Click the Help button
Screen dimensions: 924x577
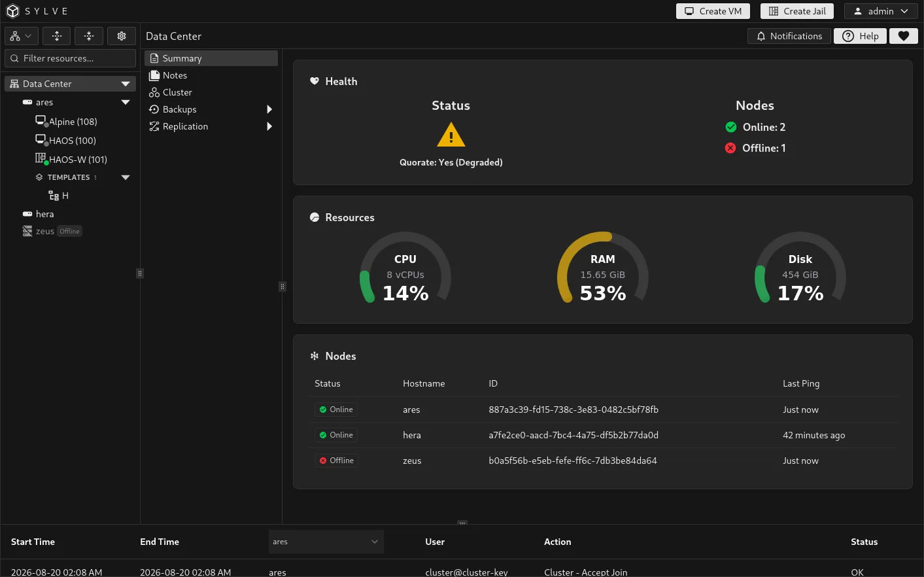(x=861, y=36)
